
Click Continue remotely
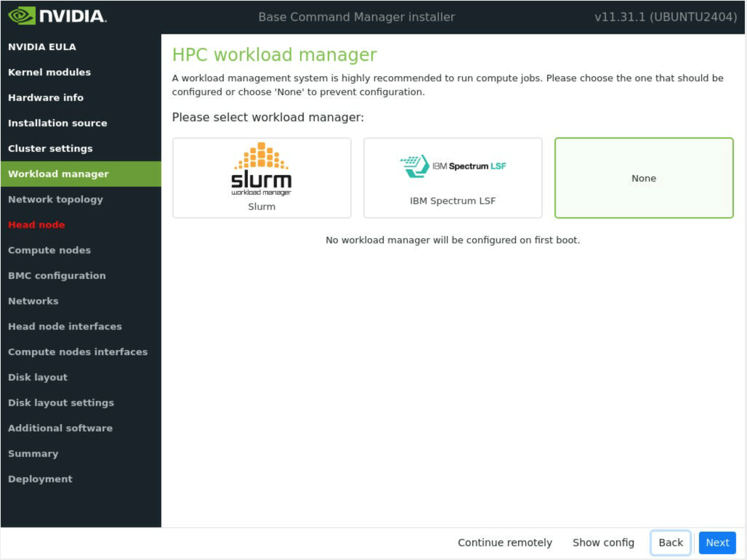coord(505,542)
